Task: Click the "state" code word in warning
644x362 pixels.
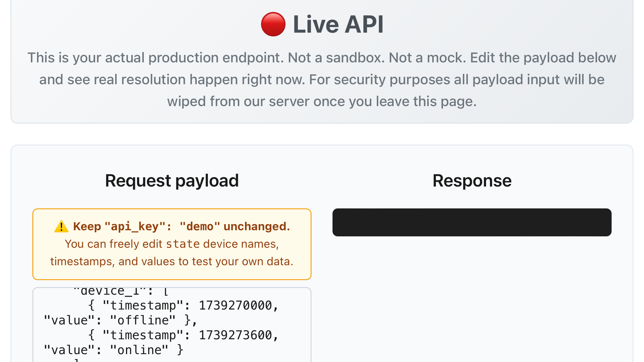Action: (x=183, y=244)
